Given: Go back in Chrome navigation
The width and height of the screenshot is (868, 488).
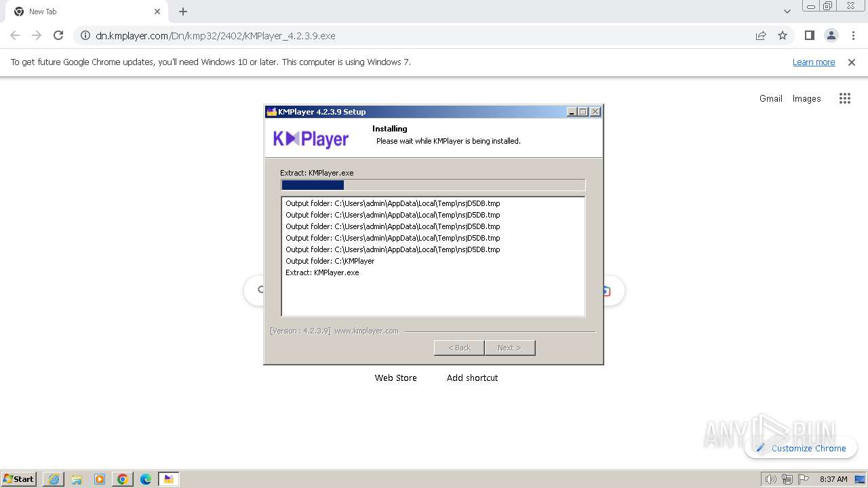Looking at the screenshot, I should tap(15, 35).
